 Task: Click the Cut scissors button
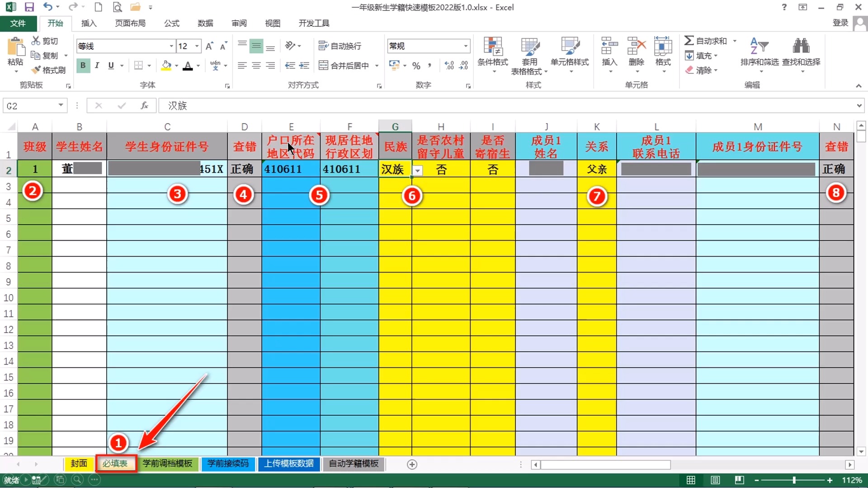(x=44, y=41)
